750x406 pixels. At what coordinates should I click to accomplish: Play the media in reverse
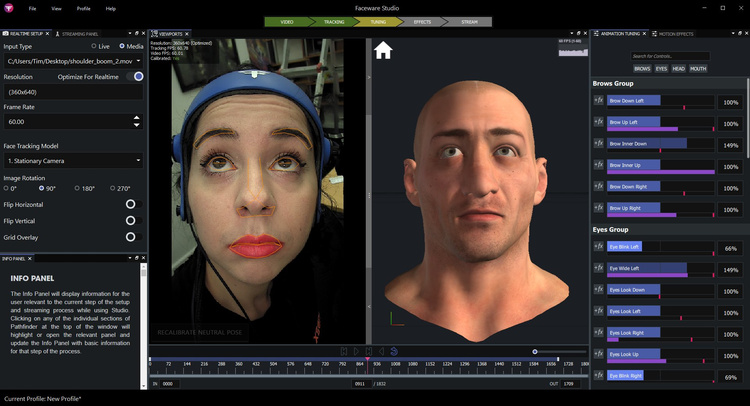[381, 351]
